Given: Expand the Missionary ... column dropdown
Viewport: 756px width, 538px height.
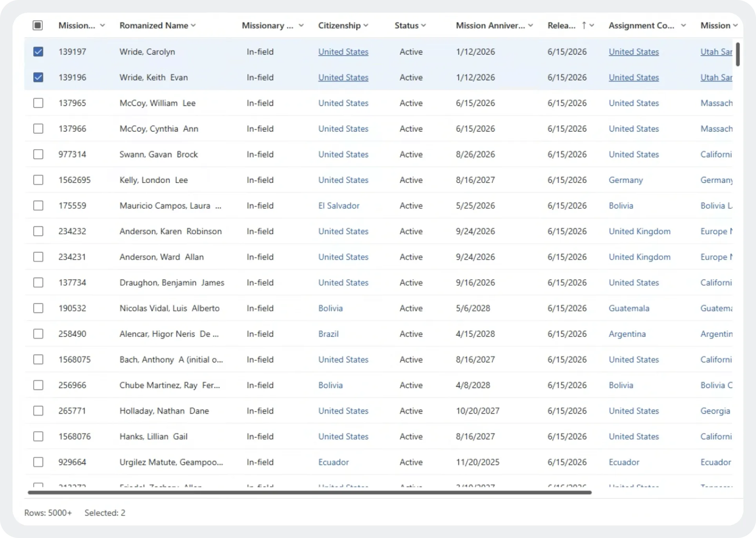Looking at the screenshot, I should [x=301, y=25].
